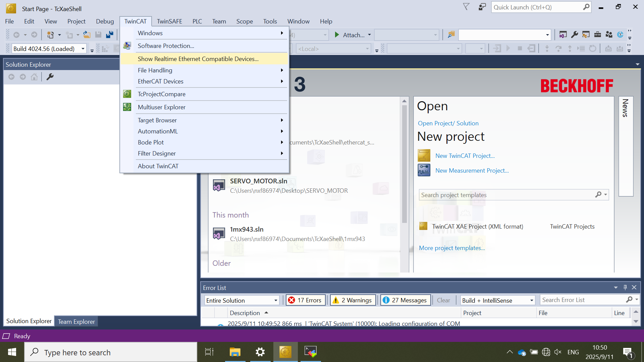The width and height of the screenshot is (644, 362).
Task: Open Build + IntelliSense dropdown
Action: pos(532,301)
